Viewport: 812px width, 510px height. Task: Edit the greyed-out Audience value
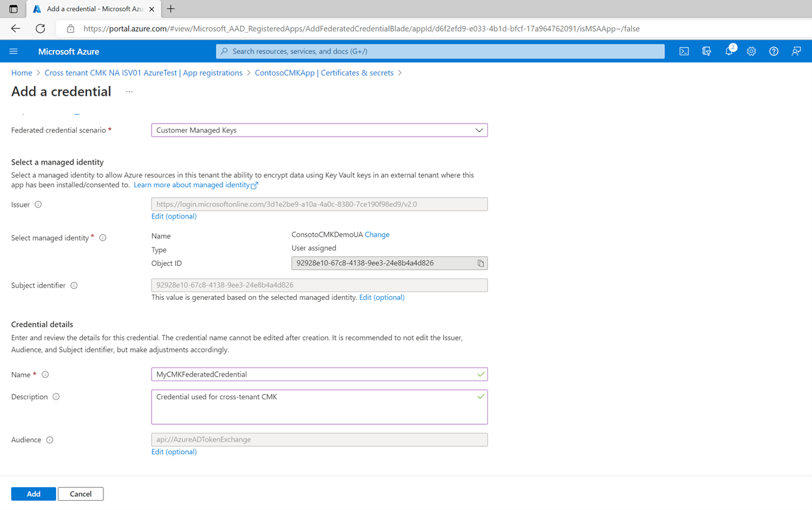pos(174,451)
